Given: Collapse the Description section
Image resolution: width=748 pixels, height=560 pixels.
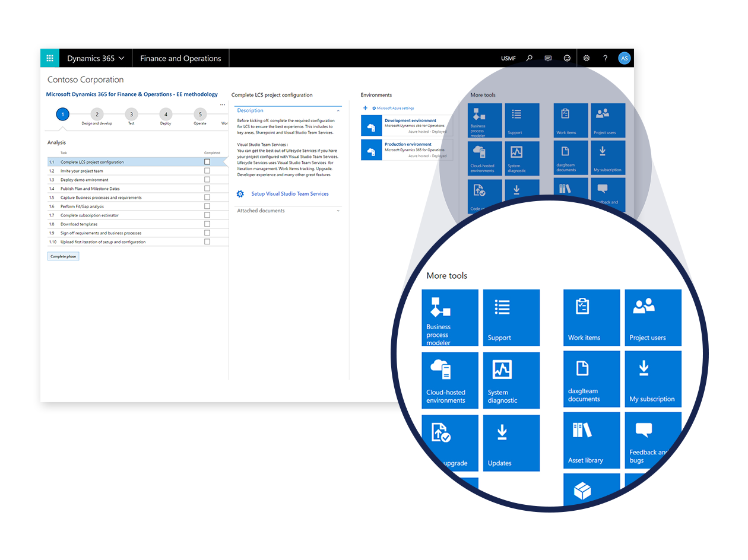Looking at the screenshot, I should tap(338, 111).
